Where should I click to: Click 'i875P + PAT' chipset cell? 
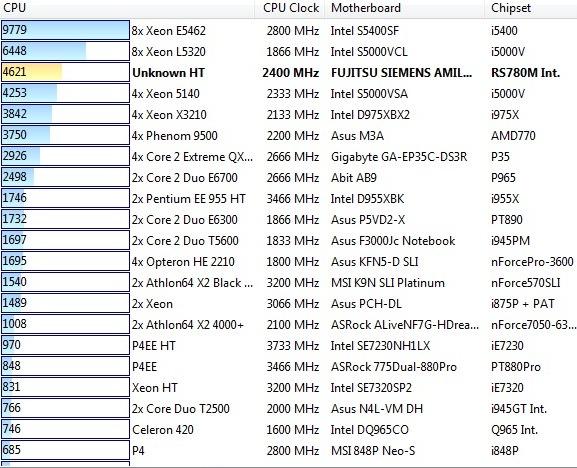pos(523,304)
